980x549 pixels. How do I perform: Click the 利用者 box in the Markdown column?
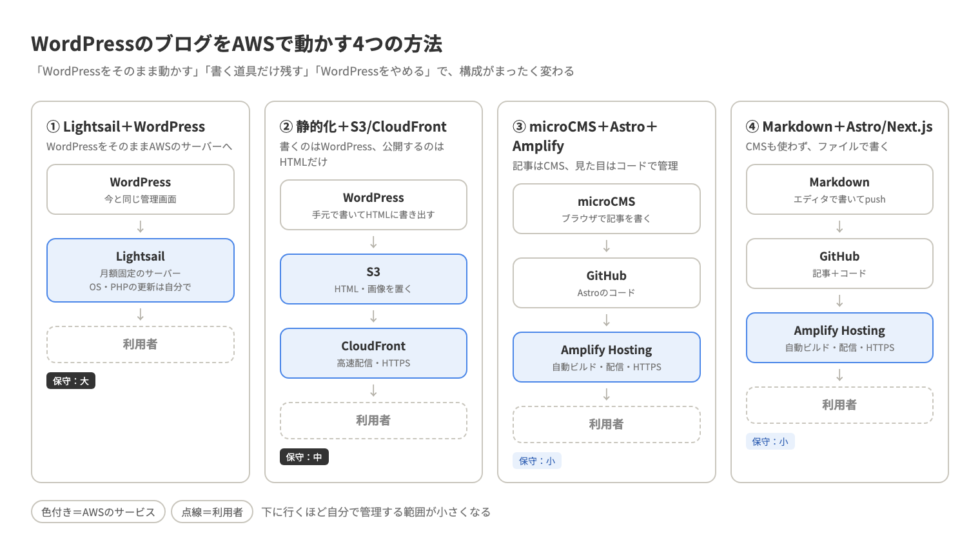pos(839,405)
